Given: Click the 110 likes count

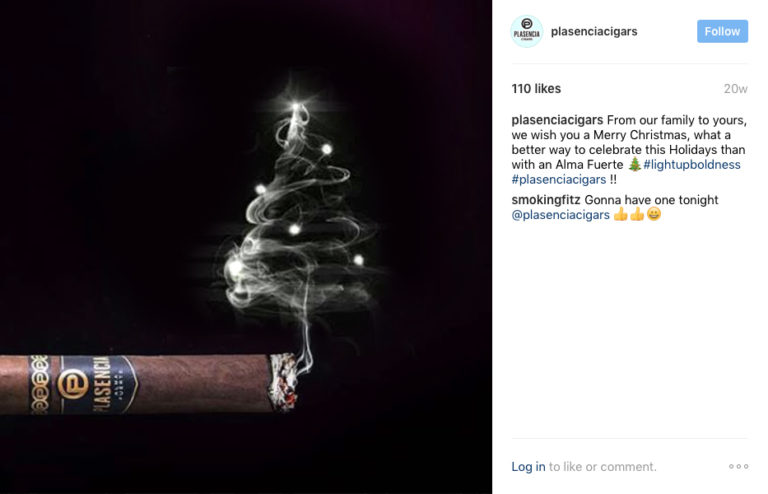Looking at the screenshot, I should click(x=536, y=89).
